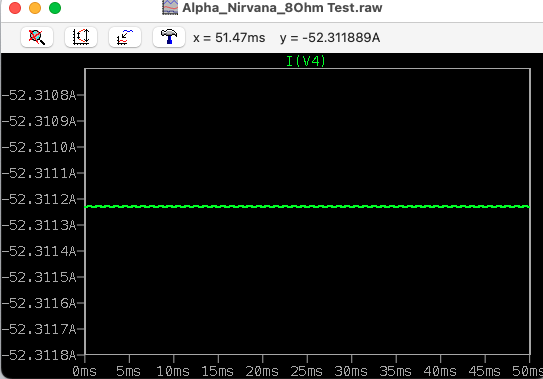Click the y = -52.311889A readout text
This screenshot has height=379, width=543.
330,37
